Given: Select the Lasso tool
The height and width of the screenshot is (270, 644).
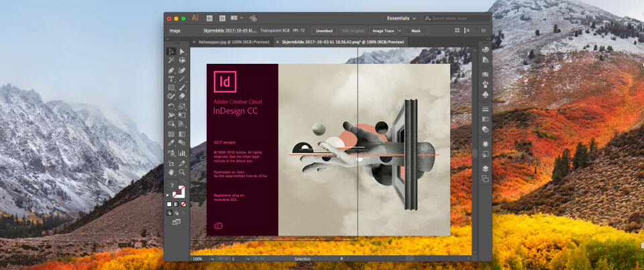Looking at the screenshot, I should (182, 60).
